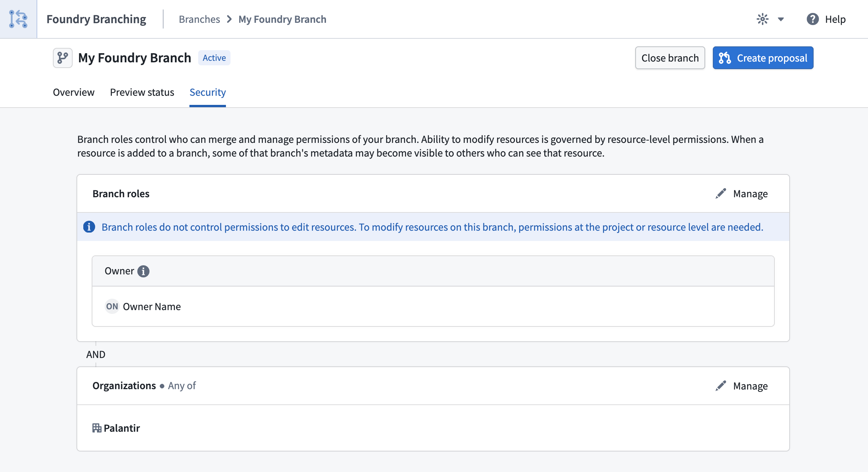The width and height of the screenshot is (868, 472).
Task: Switch to the Overview tab
Action: tap(73, 92)
